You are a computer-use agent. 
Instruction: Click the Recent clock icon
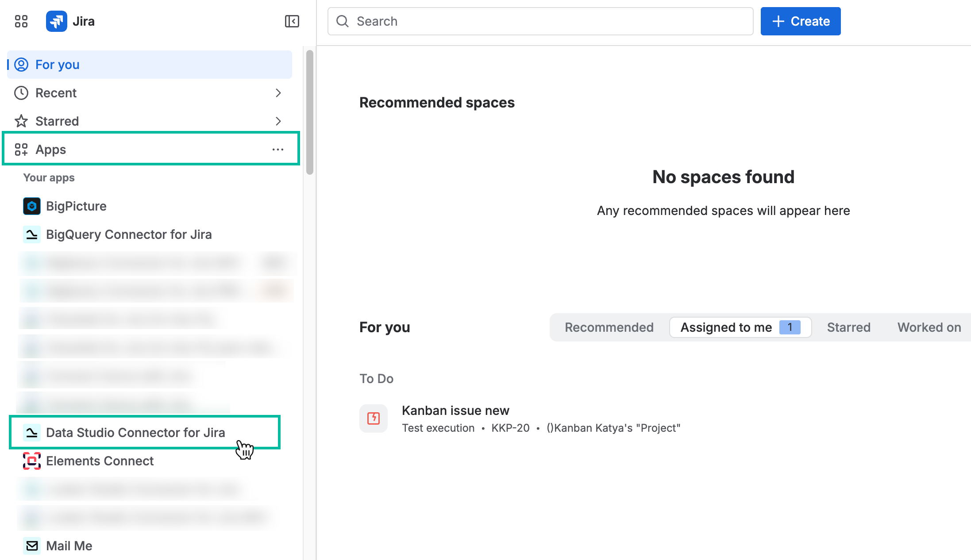[21, 93]
